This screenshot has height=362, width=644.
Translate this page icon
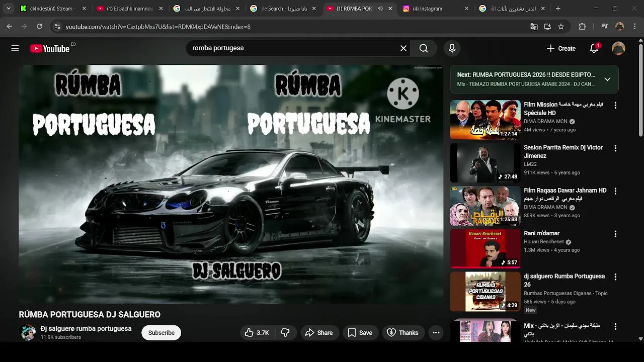(x=534, y=27)
